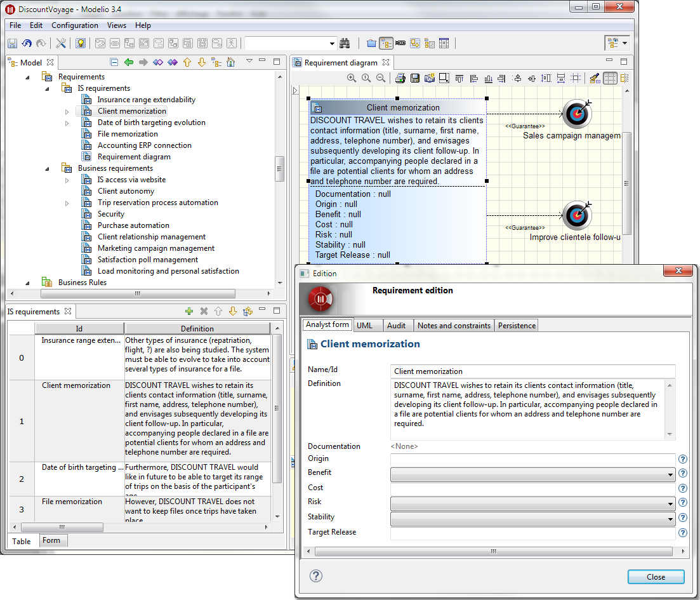The width and height of the screenshot is (700, 600).
Task: Expand the IS access via website node
Action: pos(67,180)
